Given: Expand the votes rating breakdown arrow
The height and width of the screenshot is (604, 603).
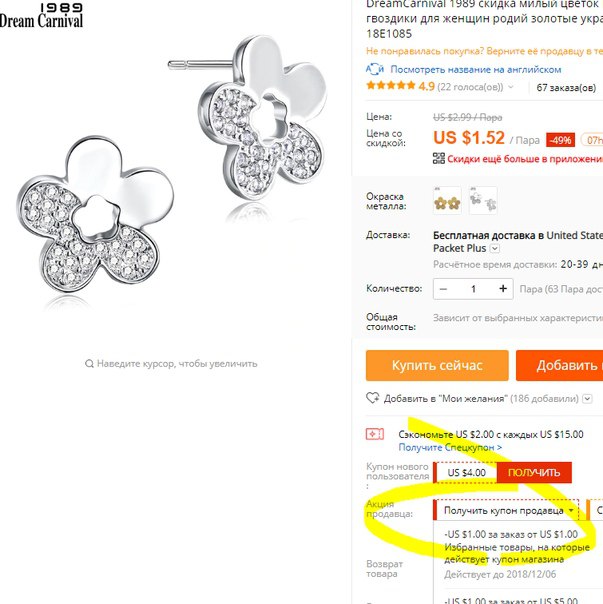Looking at the screenshot, I should 511,87.
